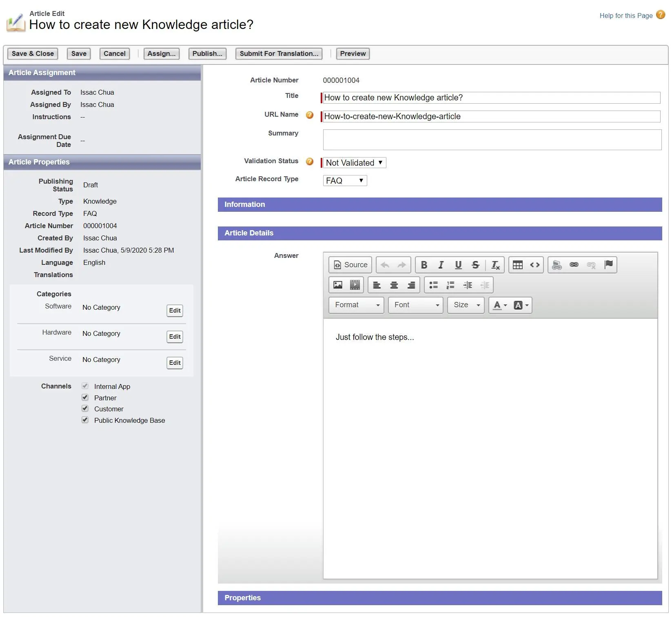Embed a video with the media icon
Screen dimensions: 672x617
point(355,285)
